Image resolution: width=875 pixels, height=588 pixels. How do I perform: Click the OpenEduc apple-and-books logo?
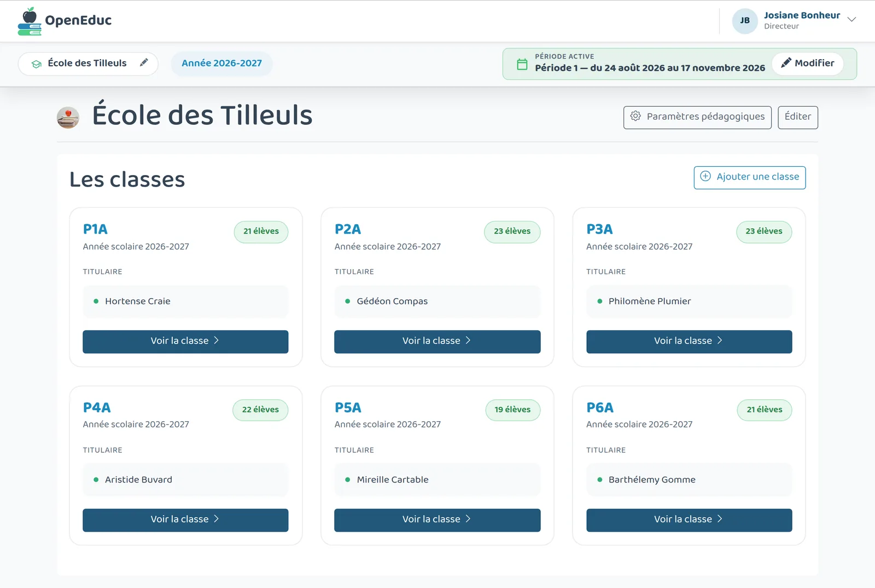pos(30,21)
